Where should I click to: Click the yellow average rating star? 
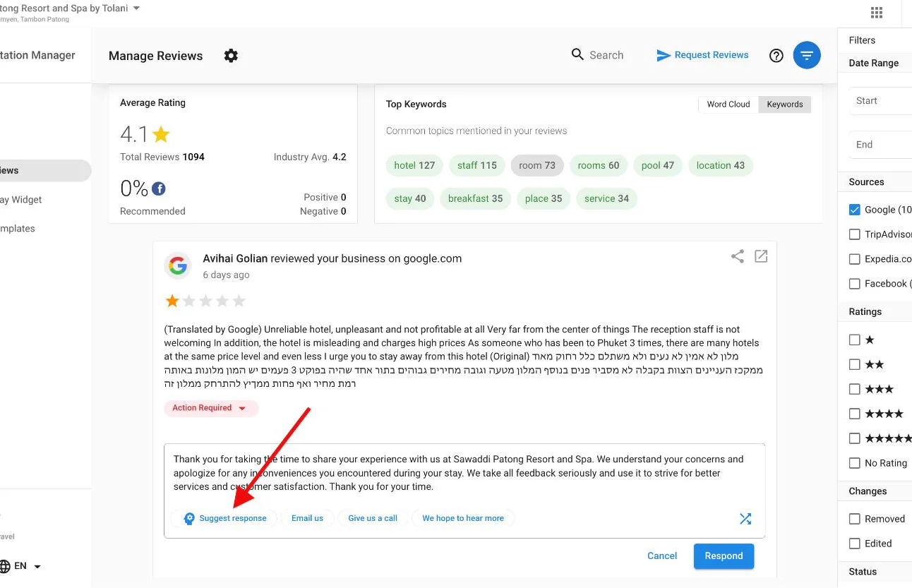pos(161,134)
